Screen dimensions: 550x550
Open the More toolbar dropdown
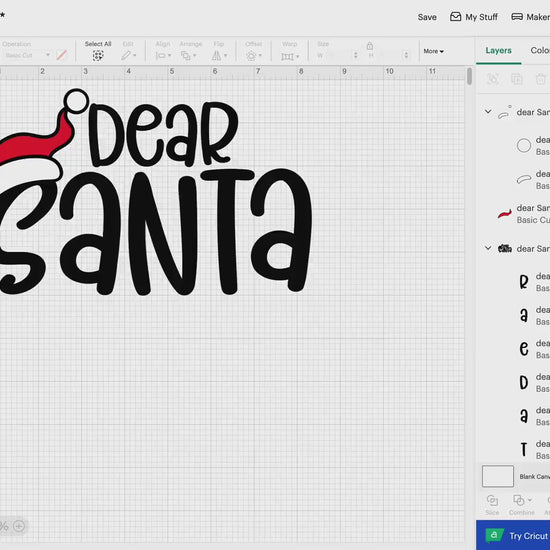coord(433,51)
